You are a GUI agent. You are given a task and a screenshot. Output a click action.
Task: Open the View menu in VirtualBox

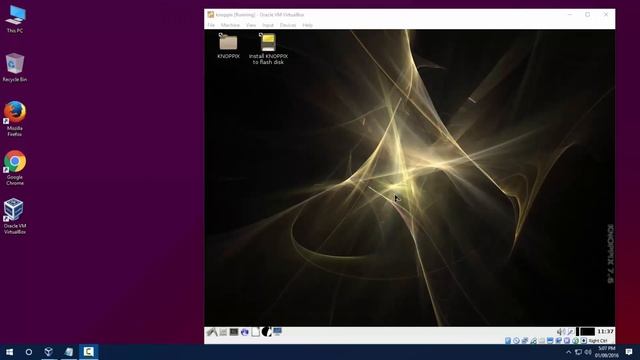point(251,25)
